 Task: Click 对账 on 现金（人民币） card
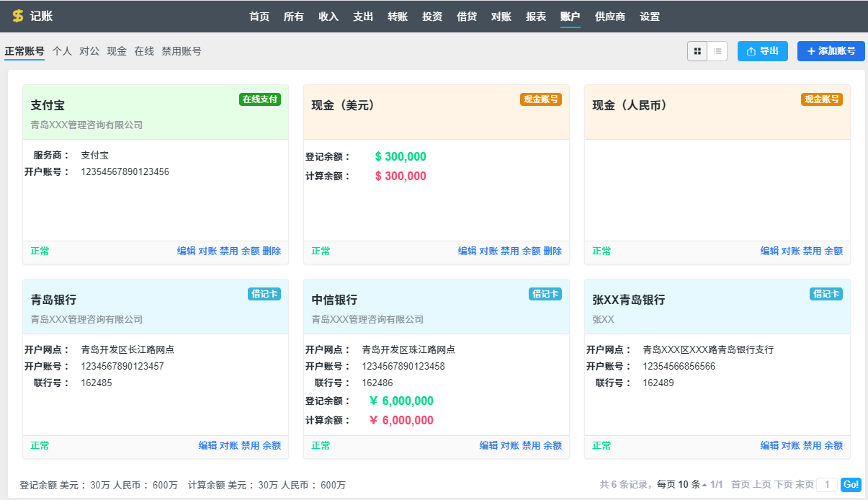tap(791, 251)
